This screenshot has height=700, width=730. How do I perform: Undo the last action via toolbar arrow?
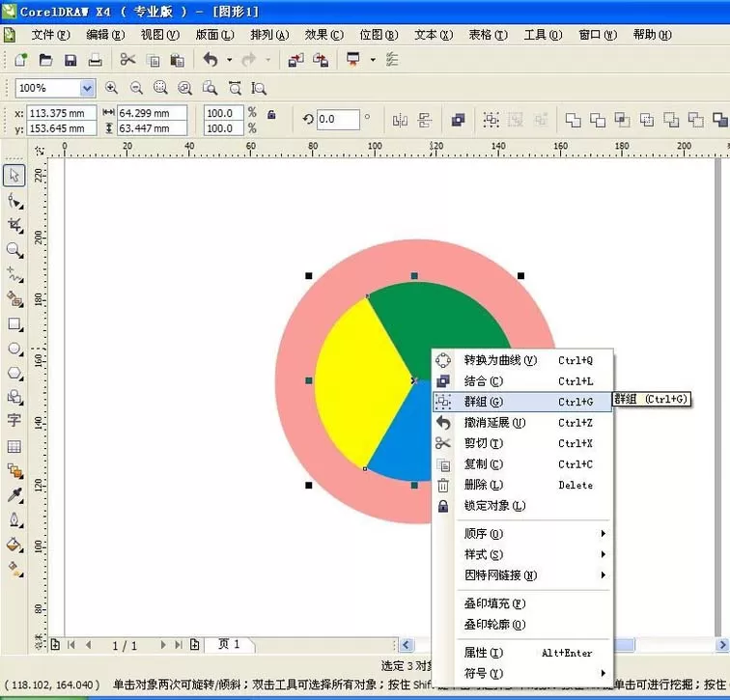coord(211,60)
